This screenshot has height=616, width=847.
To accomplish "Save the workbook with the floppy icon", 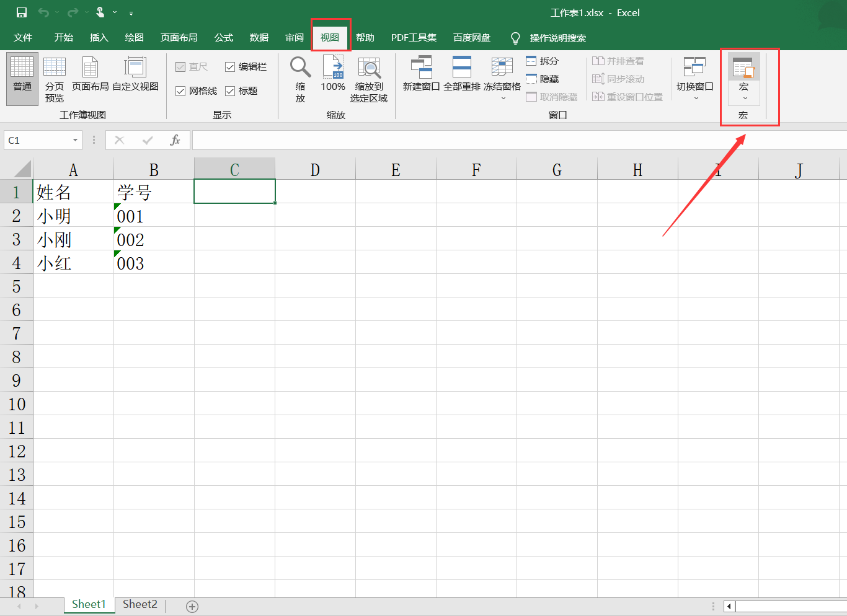I will point(22,12).
